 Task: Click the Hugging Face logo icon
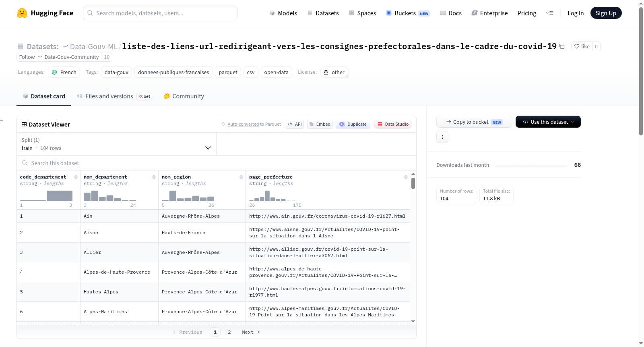coord(22,13)
